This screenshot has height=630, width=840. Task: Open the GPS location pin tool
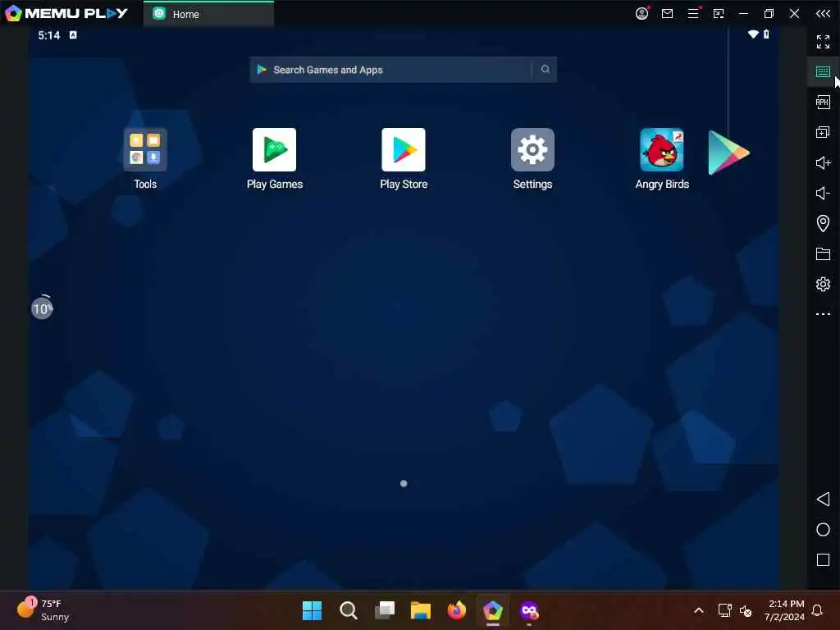[x=823, y=223]
